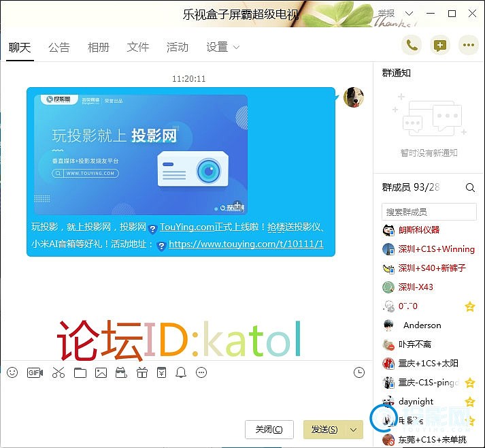Select member 卟弃不离
The height and width of the screenshot is (448, 485).
429,345
